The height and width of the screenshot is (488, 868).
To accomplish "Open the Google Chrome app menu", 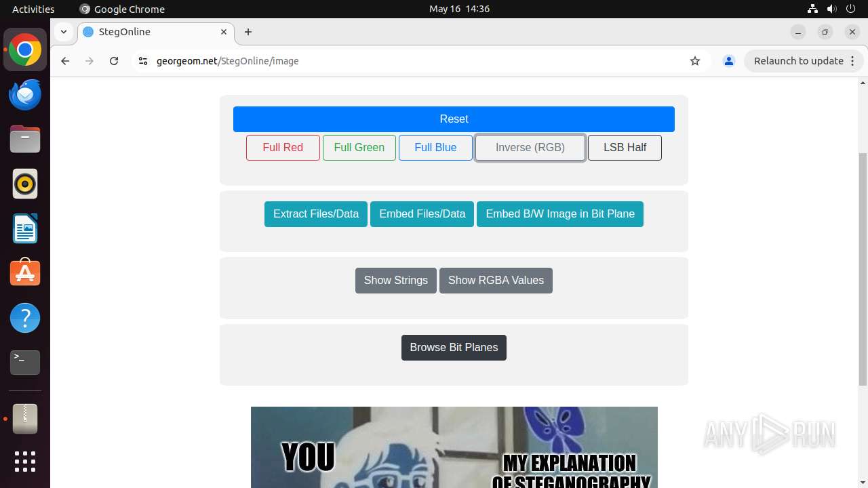I will pyautogui.click(x=122, y=9).
